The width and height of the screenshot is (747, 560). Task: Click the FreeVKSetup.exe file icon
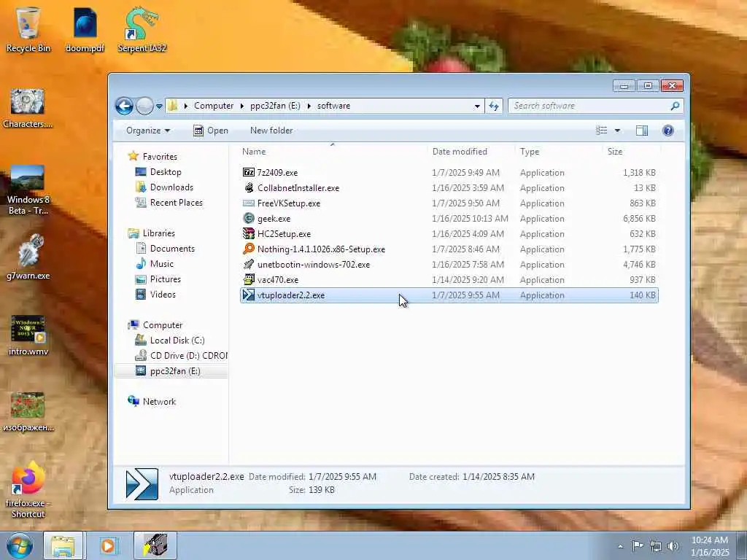pyautogui.click(x=249, y=203)
